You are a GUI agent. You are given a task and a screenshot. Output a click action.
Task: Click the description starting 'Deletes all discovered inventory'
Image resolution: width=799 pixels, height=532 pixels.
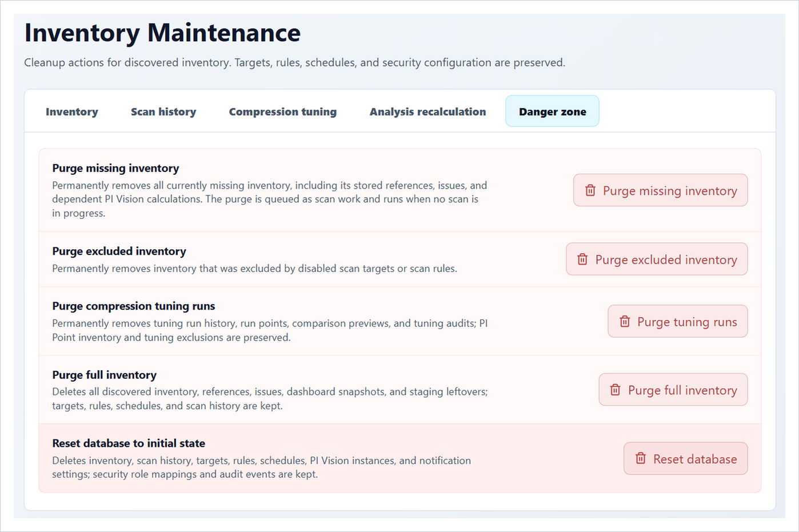point(270,399)
